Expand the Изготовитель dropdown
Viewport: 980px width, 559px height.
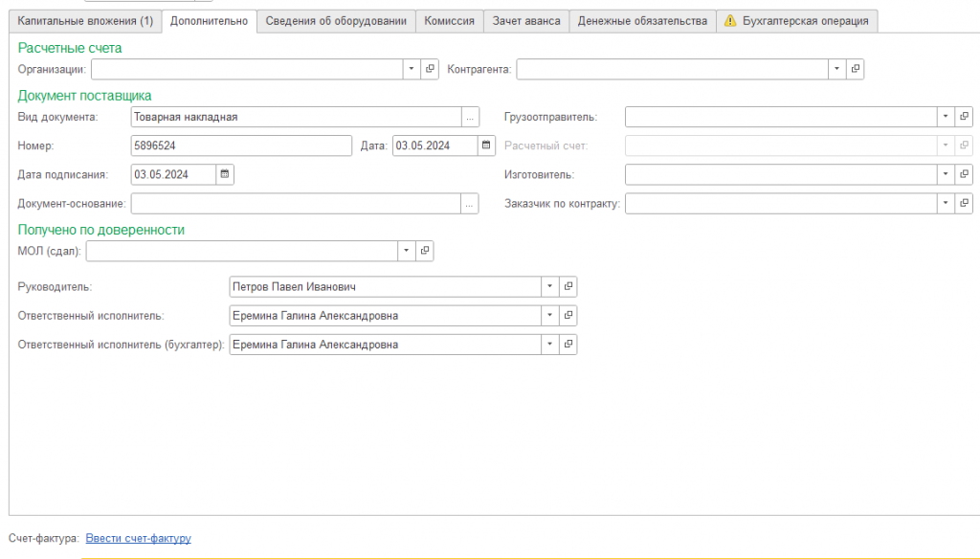click(x=946, y=174)
